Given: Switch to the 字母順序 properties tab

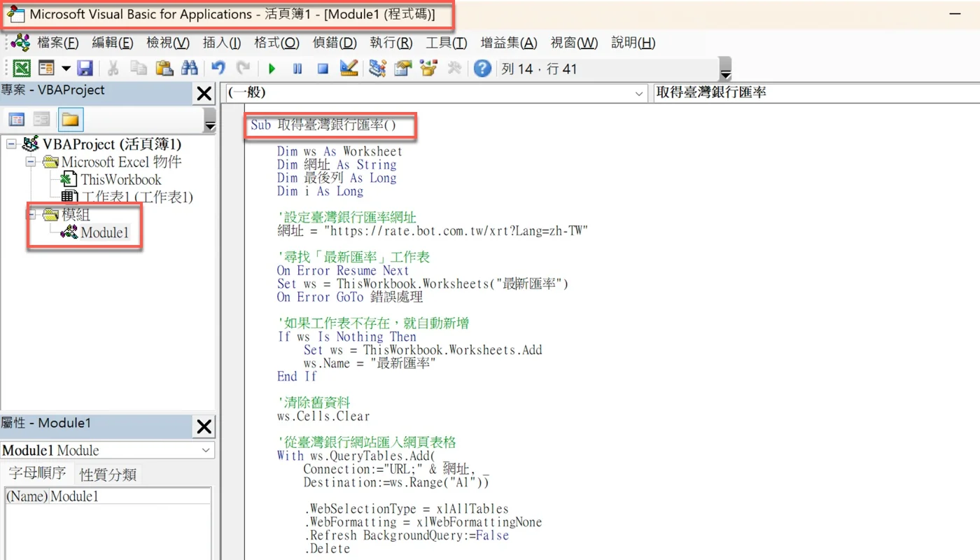Looking at the screenshot, I should [x=37, y=473].
